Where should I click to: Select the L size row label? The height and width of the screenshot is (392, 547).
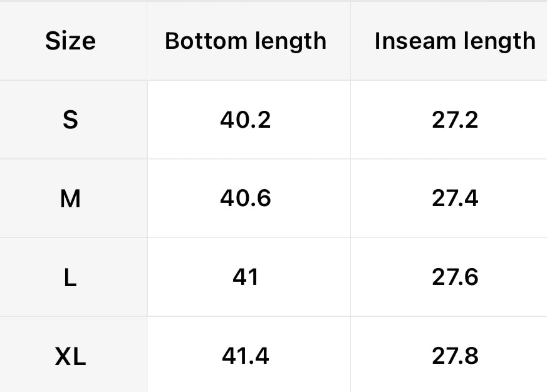(x=70, y=277)
